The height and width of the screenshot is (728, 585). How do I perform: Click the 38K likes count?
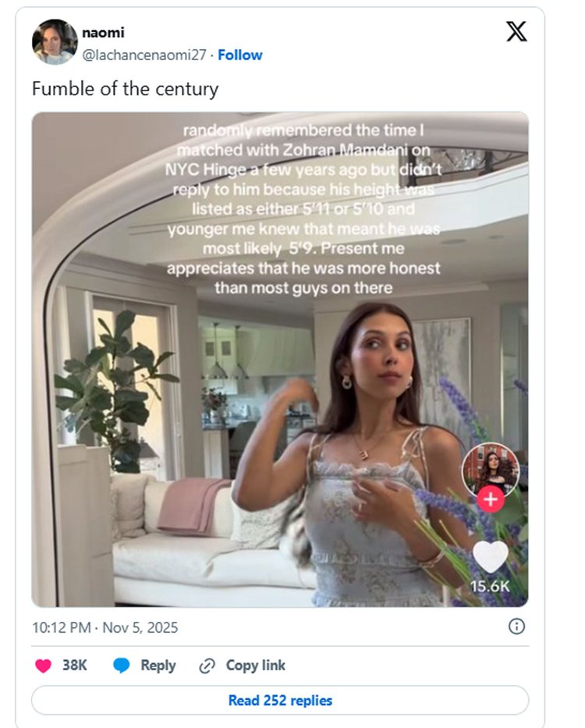[x=75, y=666]
